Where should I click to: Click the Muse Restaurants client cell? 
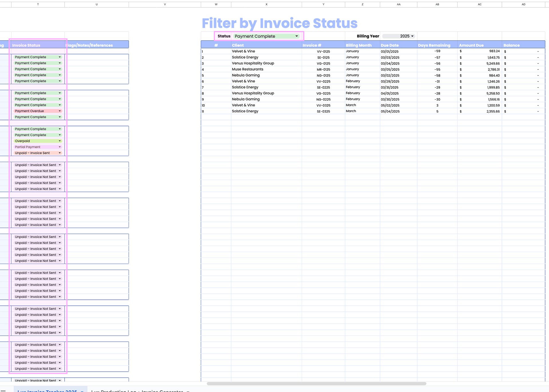click(x=248, y=69)
